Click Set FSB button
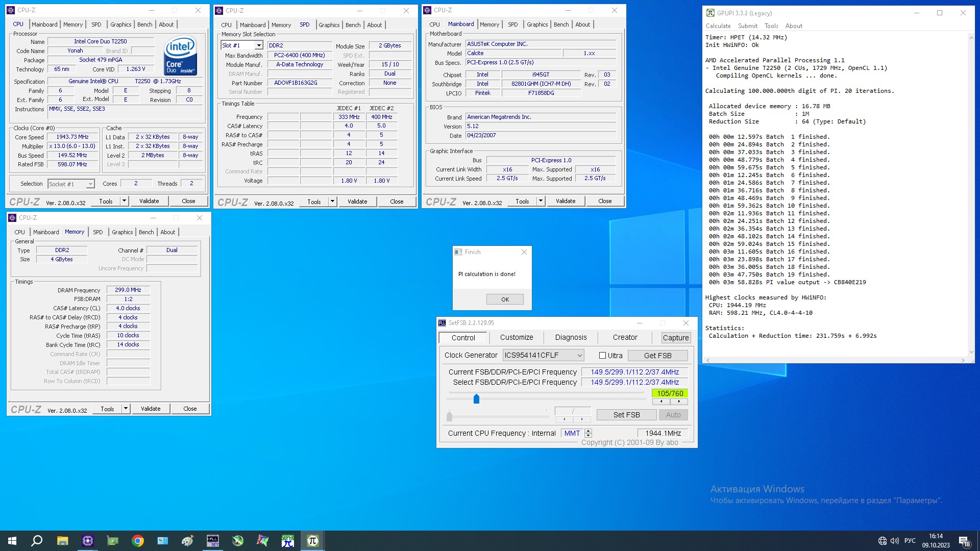This screenshot has width=980, height=551. click(x=626, y=415)
